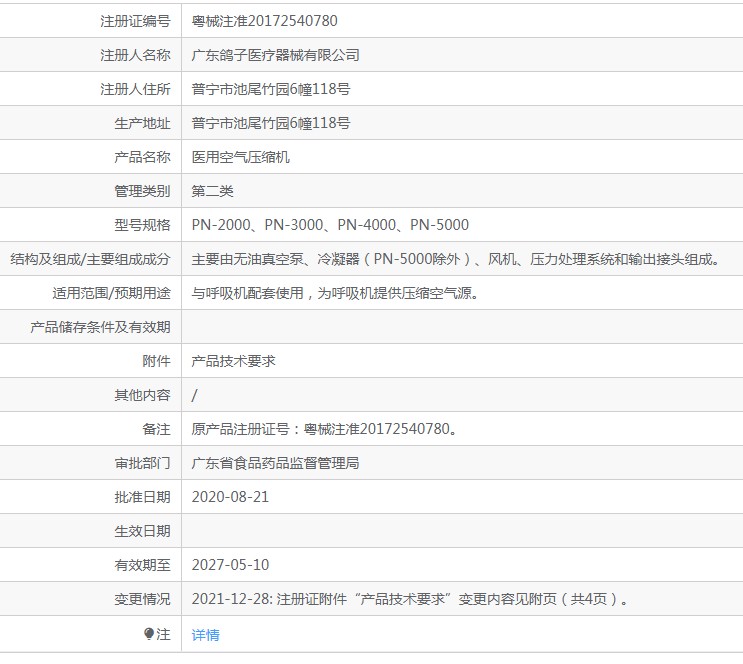
Task: Click the lightbulb icon beside 注
Action: pyautogui.click(x=149, y=634)
